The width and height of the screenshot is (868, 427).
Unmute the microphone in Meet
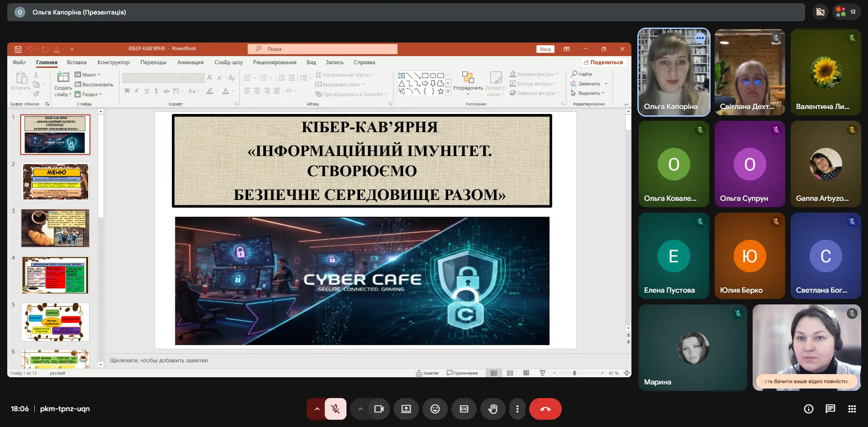pyautogui.click(x=336, y=409)
